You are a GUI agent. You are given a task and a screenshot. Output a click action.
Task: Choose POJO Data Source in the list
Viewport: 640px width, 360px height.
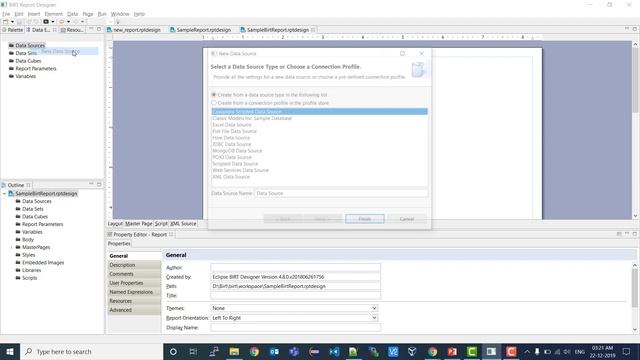click(232, 157)
